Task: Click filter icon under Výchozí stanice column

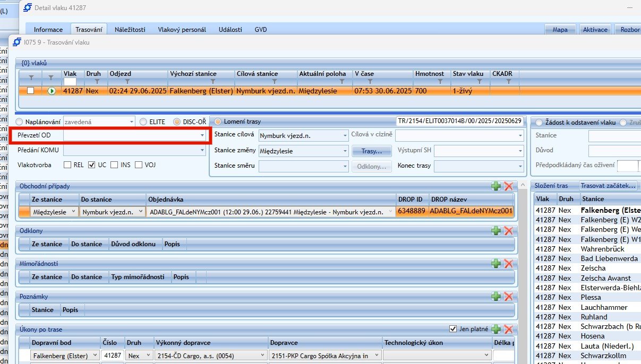Action: tap(212, 82)
